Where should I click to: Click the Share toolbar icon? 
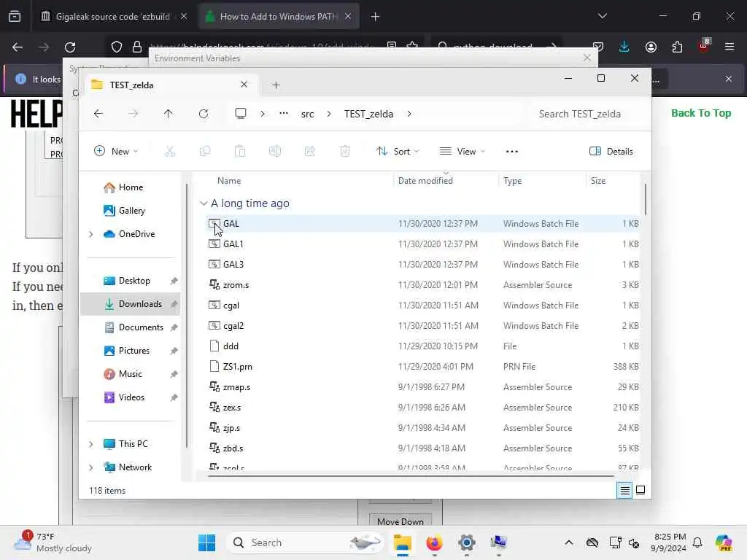point(309,152)
